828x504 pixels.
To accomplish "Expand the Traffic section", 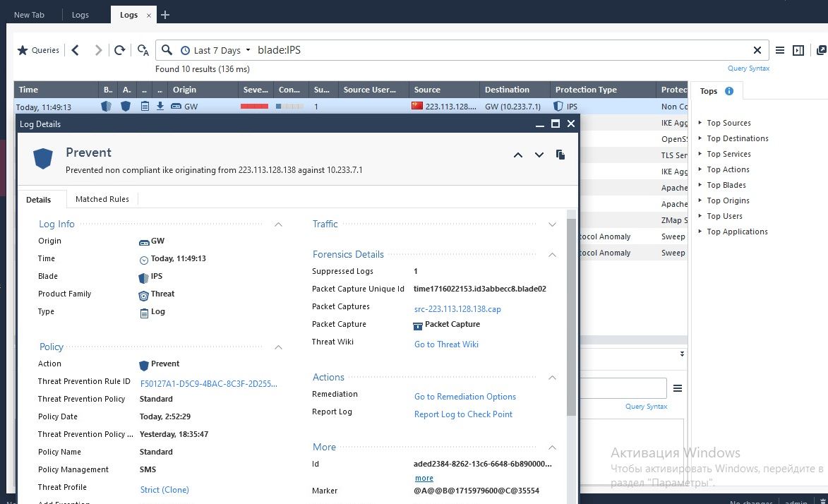I will (x=552, y=224).
